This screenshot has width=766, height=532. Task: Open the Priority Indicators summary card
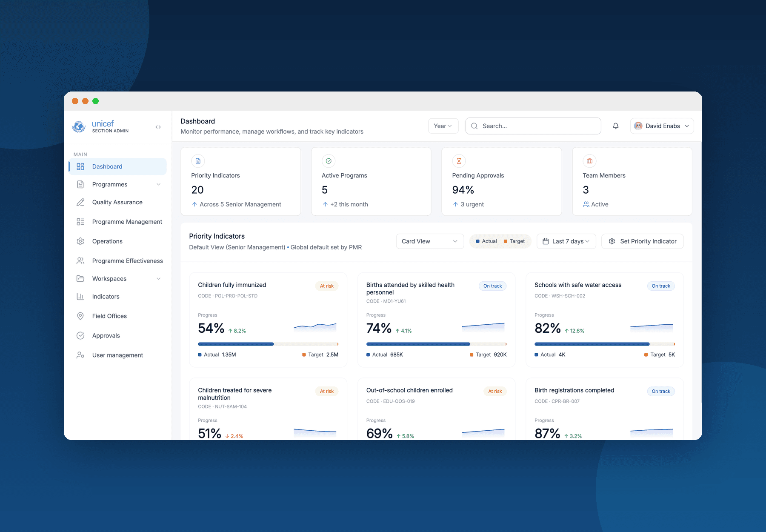(241, 181)
